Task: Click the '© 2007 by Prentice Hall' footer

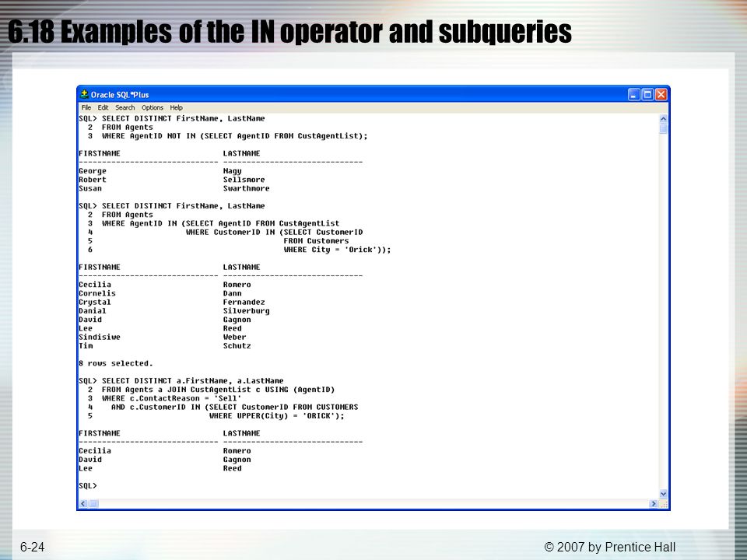Action: click(x=610, y=547)
